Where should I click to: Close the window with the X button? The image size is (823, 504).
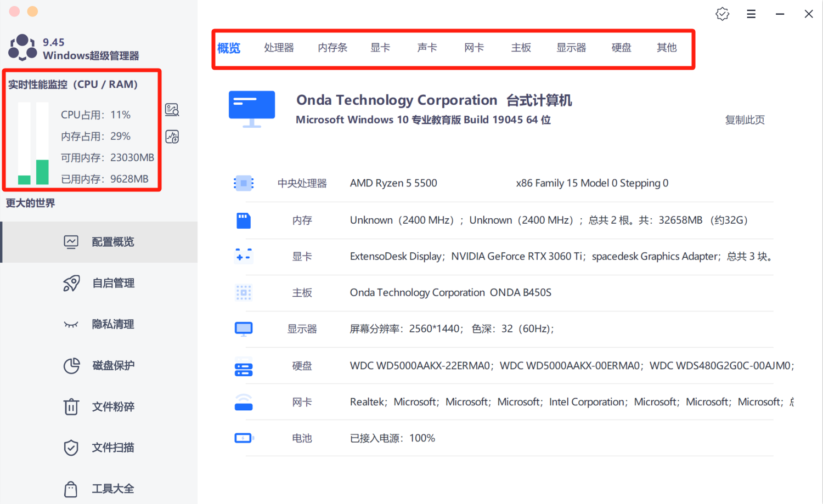[x=809, y=14]
